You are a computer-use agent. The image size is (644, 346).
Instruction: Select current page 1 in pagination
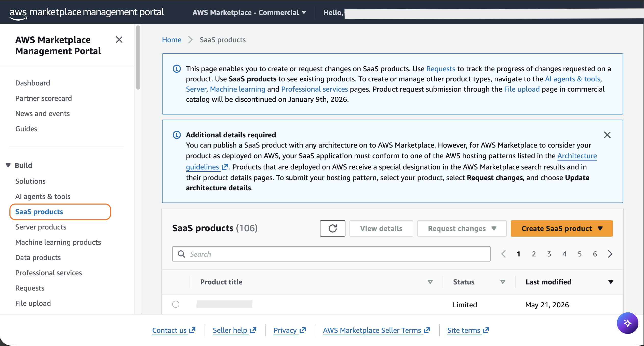click(518, 254)
